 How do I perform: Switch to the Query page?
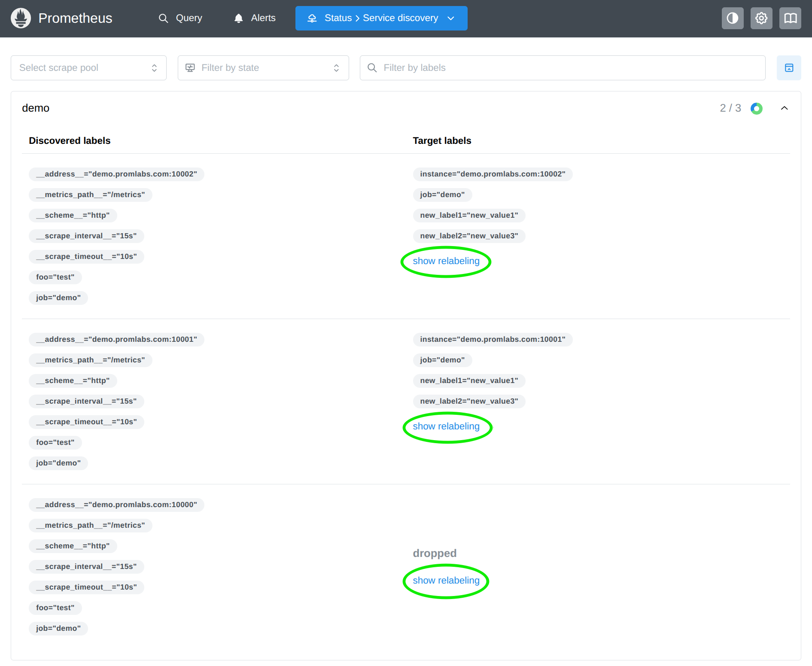pos(189,18)
